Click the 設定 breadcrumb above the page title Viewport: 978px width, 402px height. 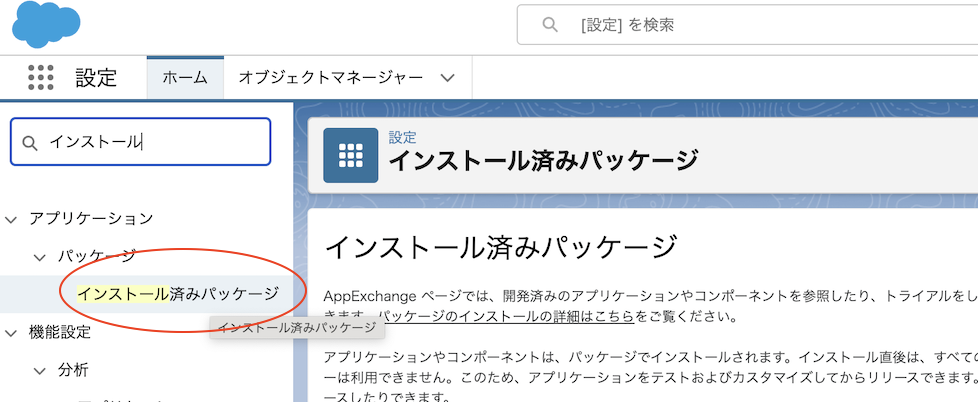(402, 137)
